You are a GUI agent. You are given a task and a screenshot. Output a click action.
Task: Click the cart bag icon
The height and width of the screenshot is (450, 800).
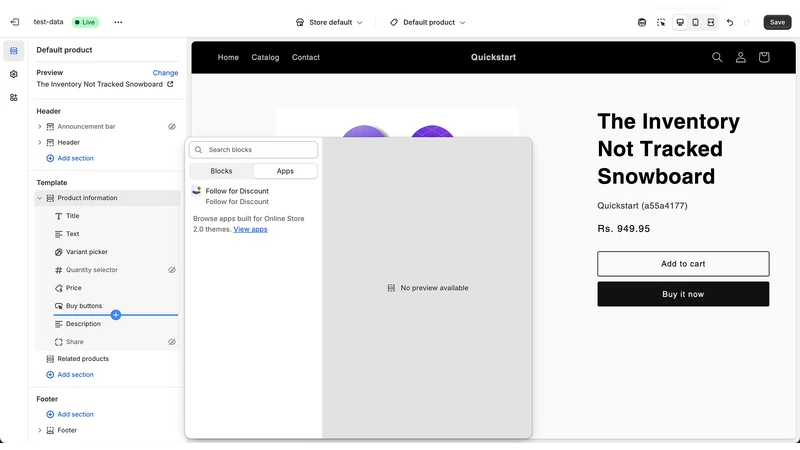[x=764, y=57]
